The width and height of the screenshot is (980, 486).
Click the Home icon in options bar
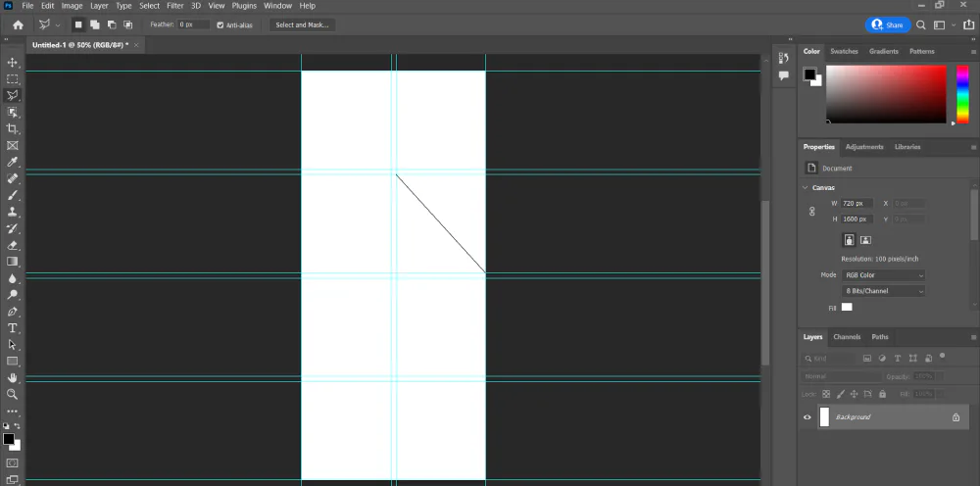click(x=18, y=24)
